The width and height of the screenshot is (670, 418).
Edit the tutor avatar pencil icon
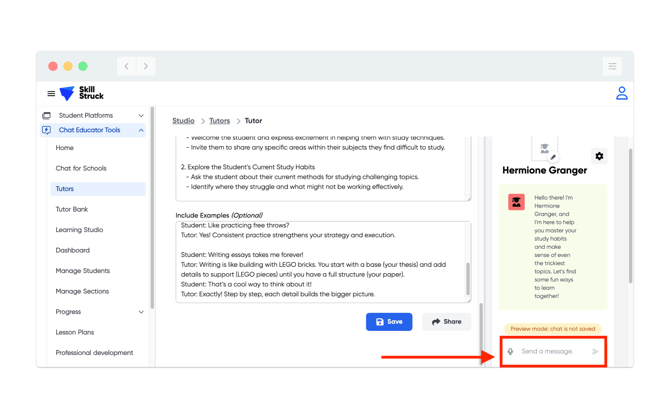coord(553,158)
